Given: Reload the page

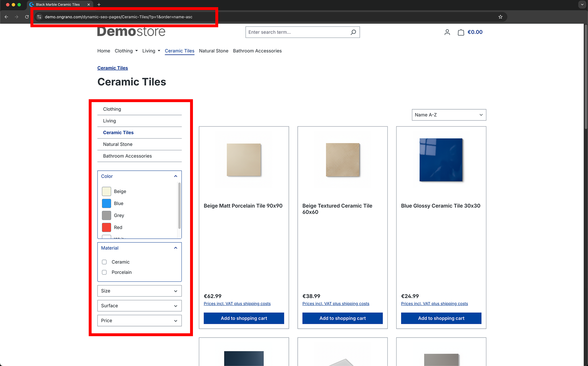Looking at the screenshot, I should pos(27,17).
